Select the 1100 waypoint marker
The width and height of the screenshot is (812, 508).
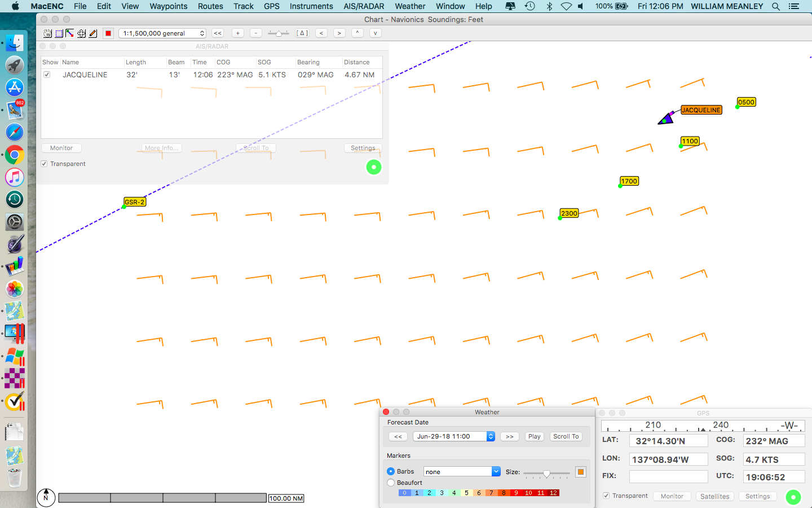tap(690, 141)
